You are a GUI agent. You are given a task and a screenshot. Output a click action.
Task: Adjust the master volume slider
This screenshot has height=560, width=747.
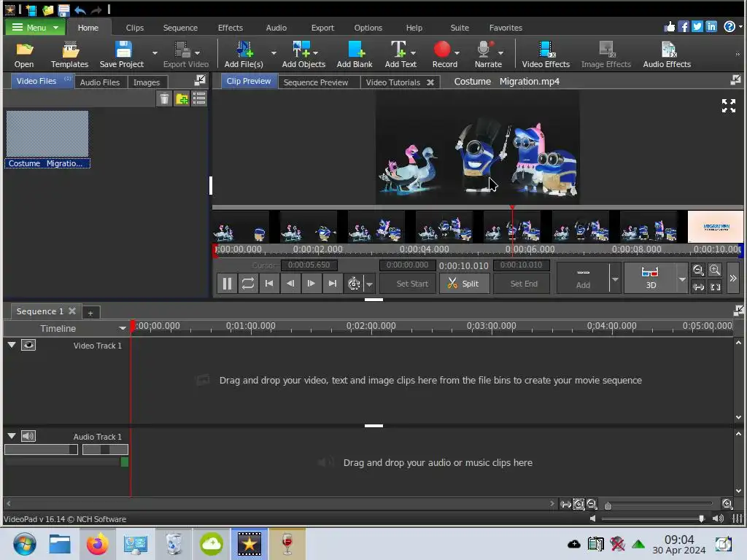pos(701,518)
